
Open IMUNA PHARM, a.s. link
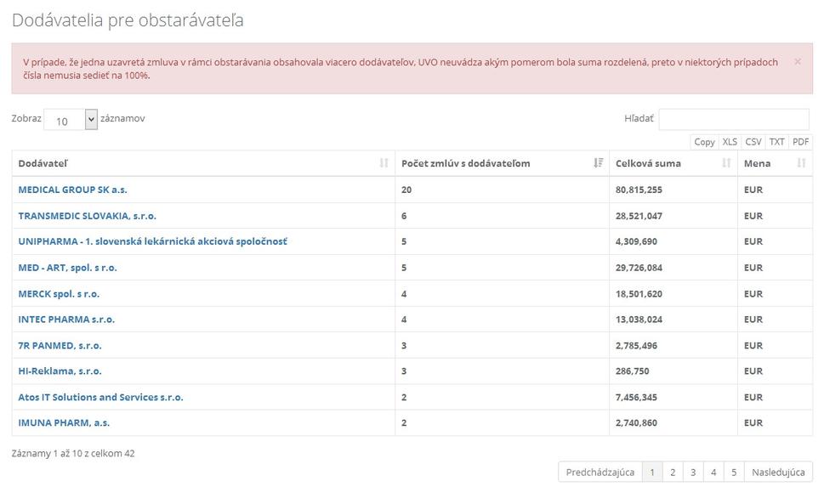[x=64, y=422]
